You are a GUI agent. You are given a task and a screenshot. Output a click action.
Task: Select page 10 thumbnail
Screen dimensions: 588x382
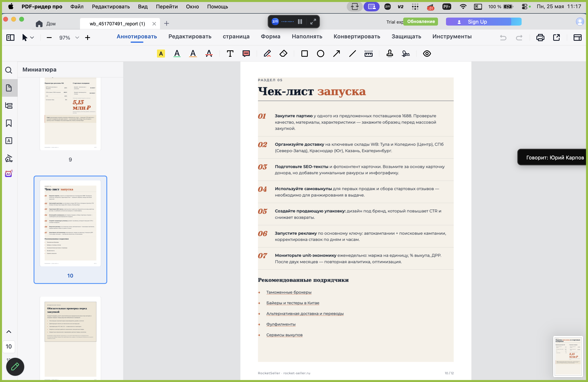(70, 223)
